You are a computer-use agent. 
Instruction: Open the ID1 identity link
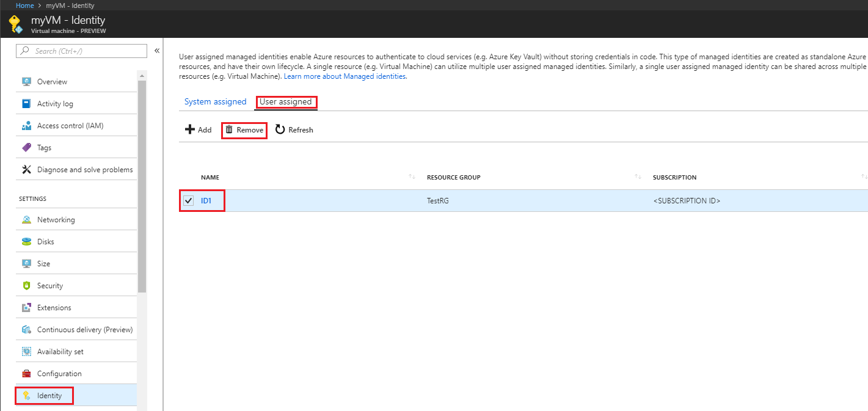coord(206,200)
